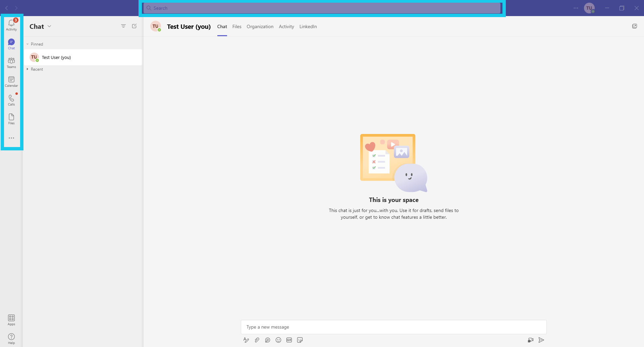Image resolution: width=644 pixels, height=347 pixels.
Task: Open the Apps store icon
Action: pos(11,320)
